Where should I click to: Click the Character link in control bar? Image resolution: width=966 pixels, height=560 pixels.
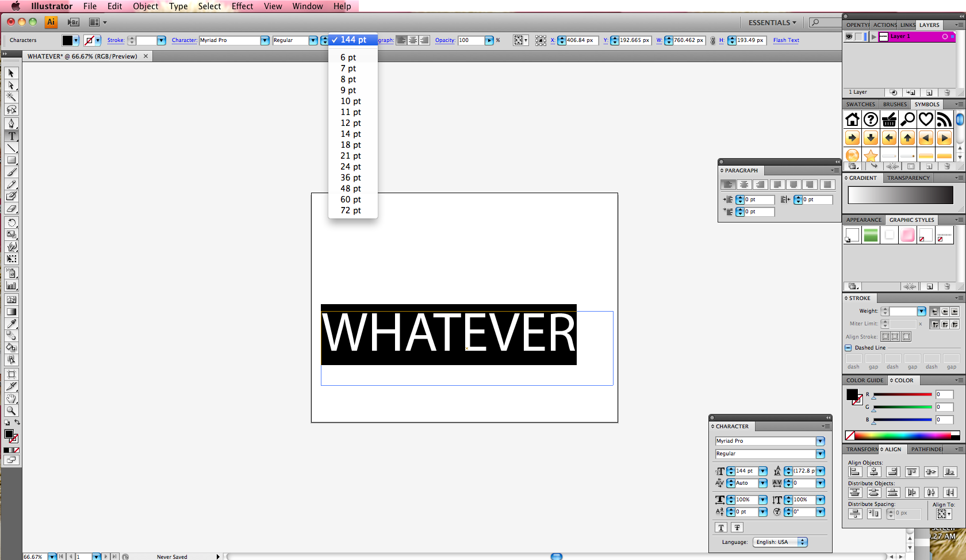pos(184,40)
